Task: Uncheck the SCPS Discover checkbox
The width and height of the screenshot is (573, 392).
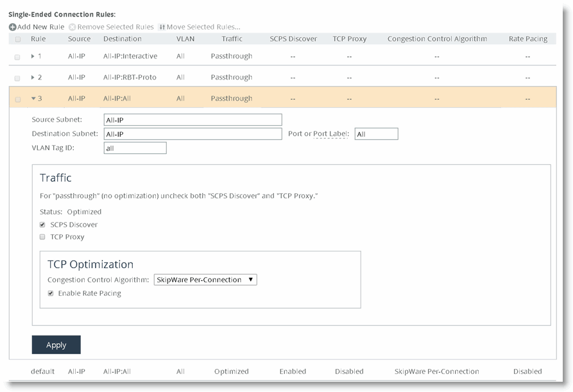Action: pyautogui.click(x=42, y=225)
